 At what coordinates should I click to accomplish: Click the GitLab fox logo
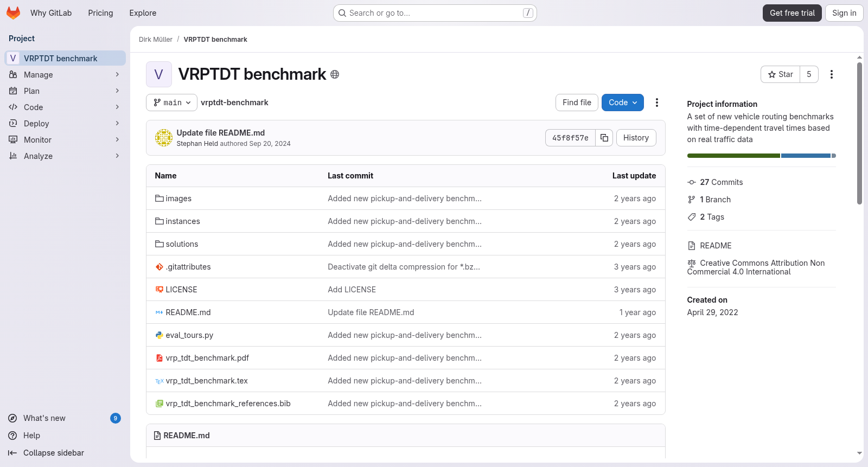point(13,13)
